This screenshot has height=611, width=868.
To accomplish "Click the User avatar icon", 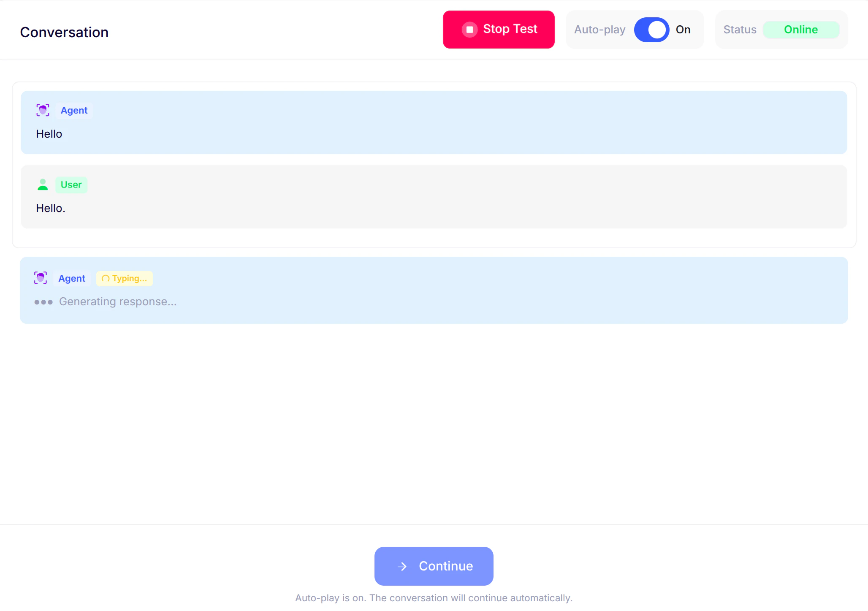I will [x=43, y=185].
